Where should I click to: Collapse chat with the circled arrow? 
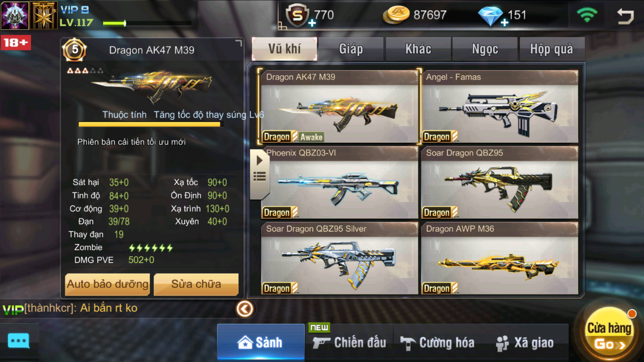pos(245,308)
